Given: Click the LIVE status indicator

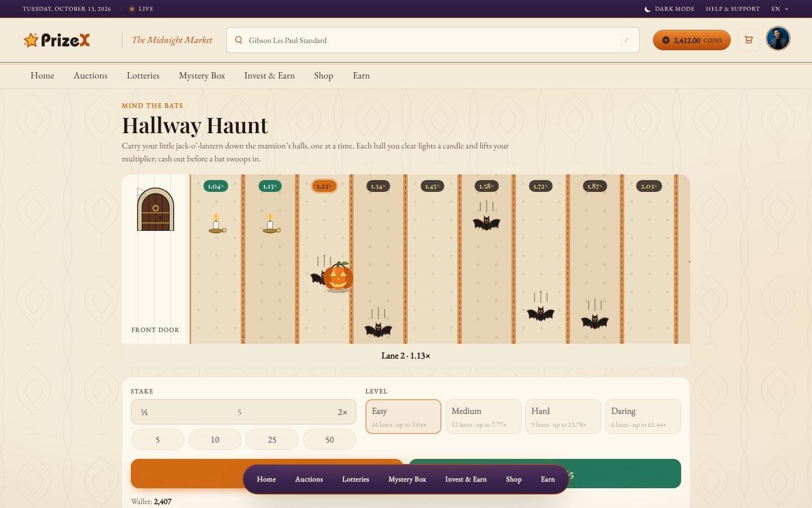Looking at the screenshot, I should (141, 9).
